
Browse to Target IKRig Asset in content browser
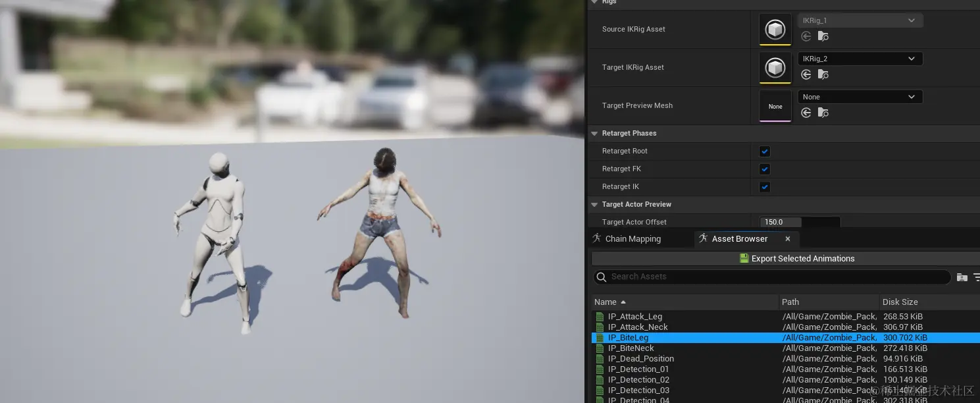point(823,74)
